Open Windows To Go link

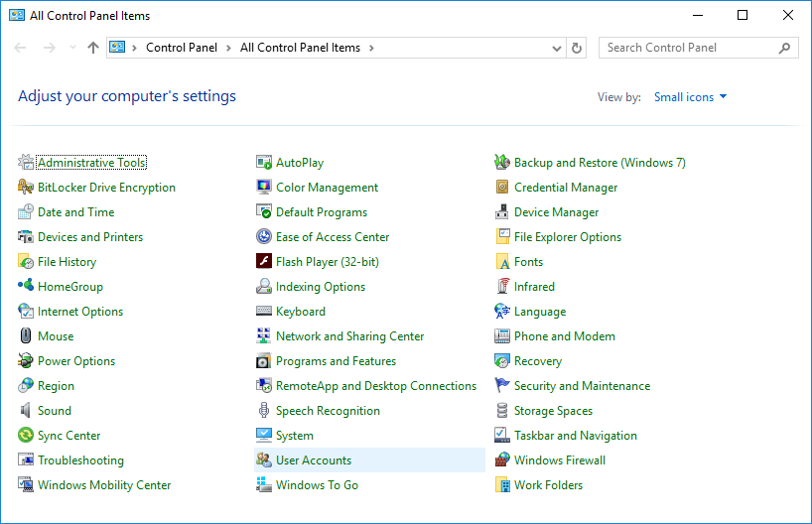point(317,485)
